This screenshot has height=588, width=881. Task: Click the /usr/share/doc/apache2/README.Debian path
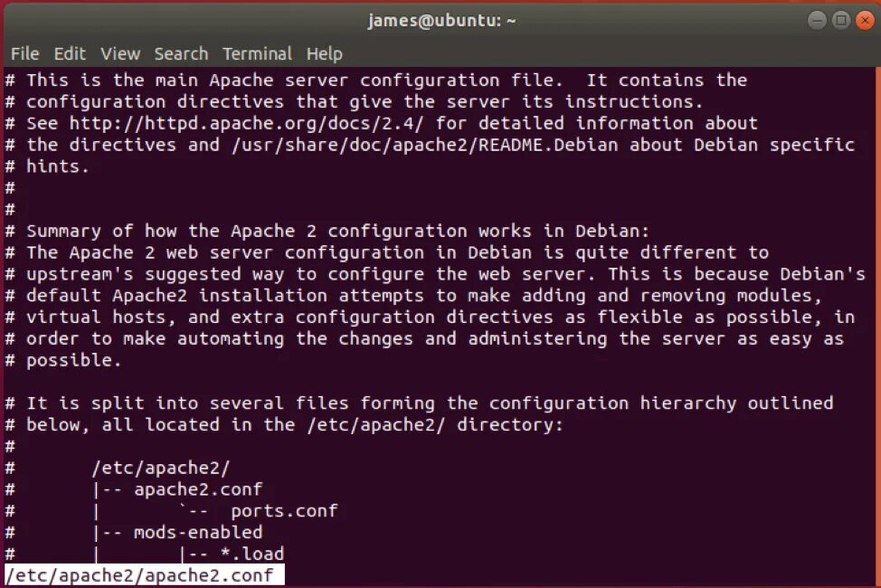tap(425, 145)
